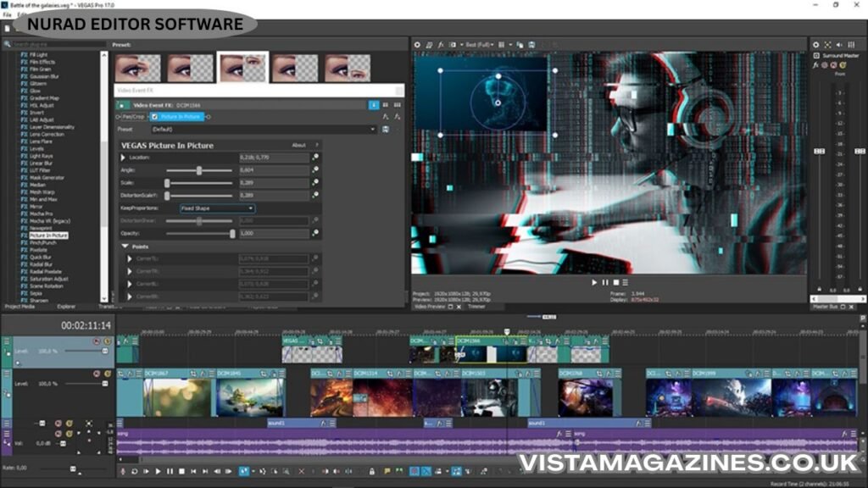Screen dimensions: 868x488
Task: Click the Save Preset disk icon
Action: point(386,130)
